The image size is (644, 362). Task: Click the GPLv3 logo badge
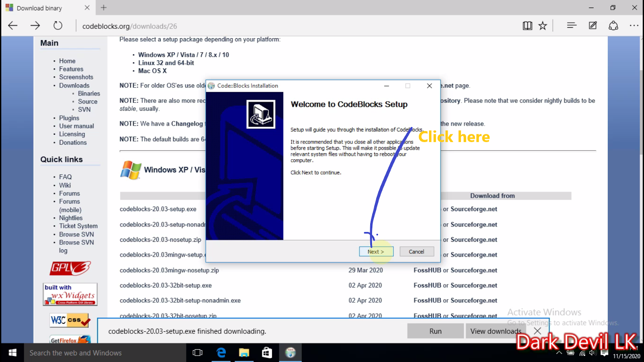(70, 268)
